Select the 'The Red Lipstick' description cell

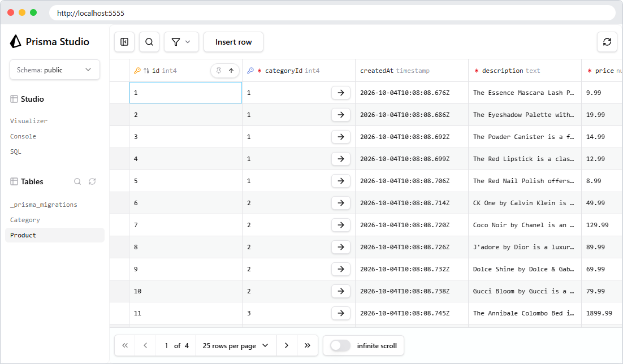pos(525,159)
